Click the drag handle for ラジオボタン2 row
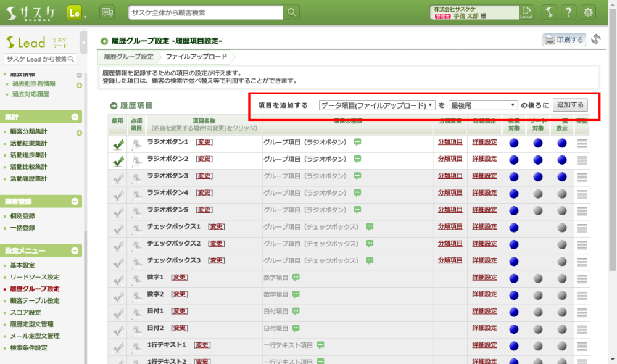The height and width of the screenshot is (364, 617). (x=582, y=160)
